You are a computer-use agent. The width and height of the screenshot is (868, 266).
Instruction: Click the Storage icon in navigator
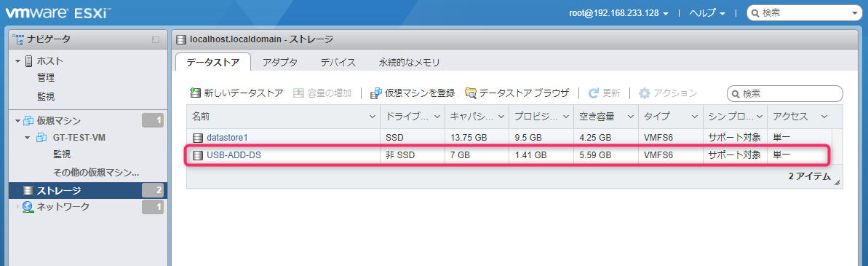28,191
